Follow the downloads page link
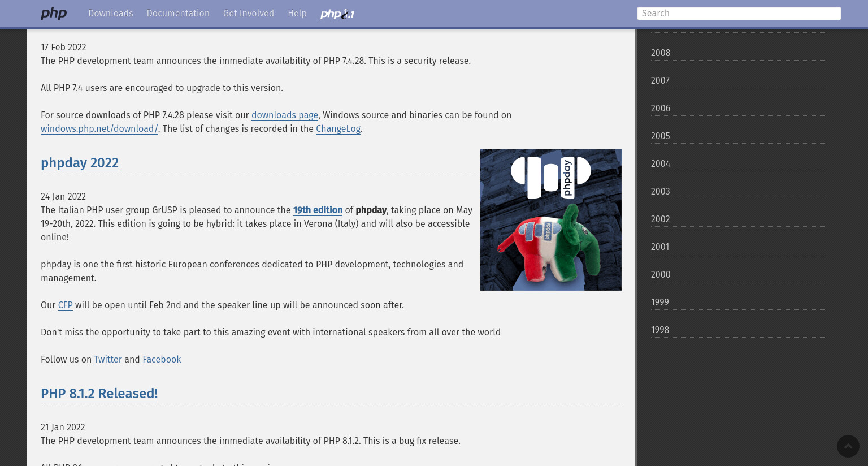The width and height of the screenshot is (868, 466). [x=285, y=115]
